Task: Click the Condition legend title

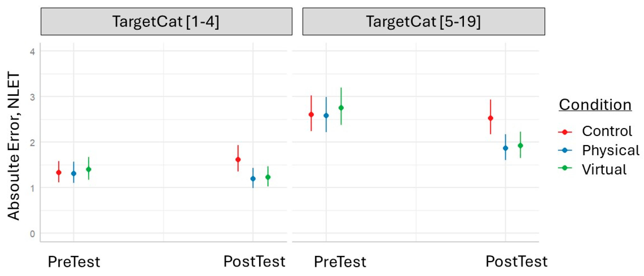Action: coord(595,105)
